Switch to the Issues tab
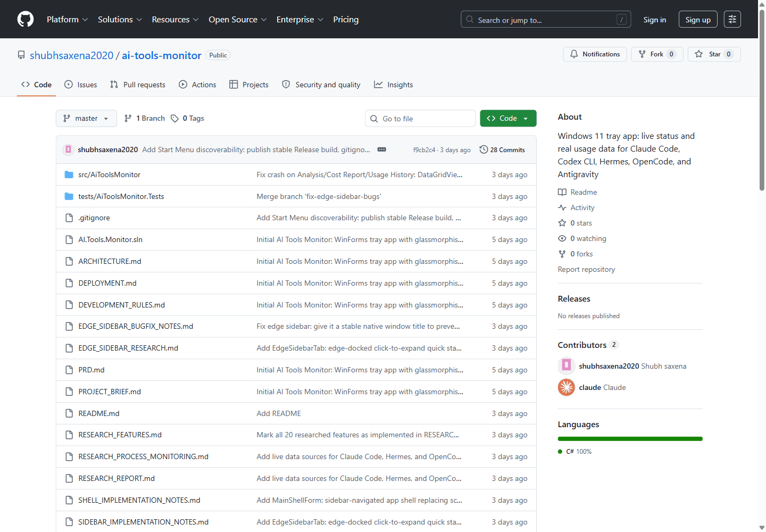Image resolution: width=766 pixels, height=532 pixels. pyautogui.click(x=81, y=85)
